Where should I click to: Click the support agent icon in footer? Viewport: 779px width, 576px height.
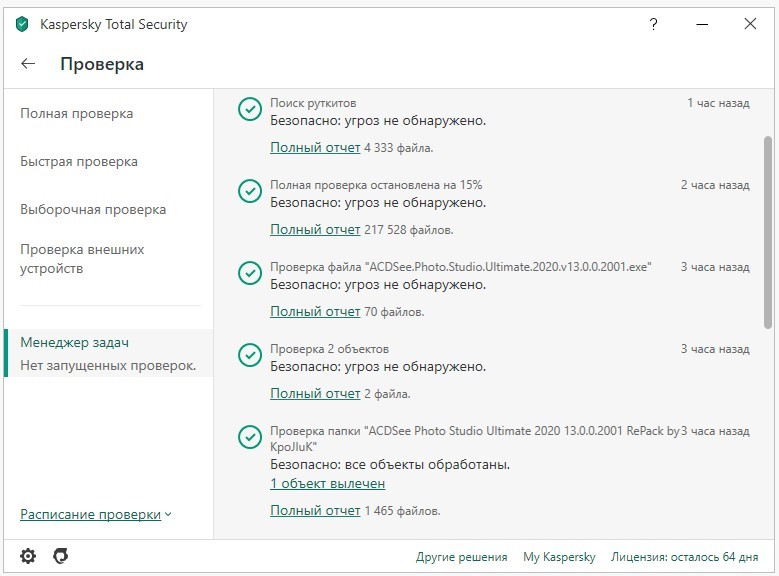[60, 556]
